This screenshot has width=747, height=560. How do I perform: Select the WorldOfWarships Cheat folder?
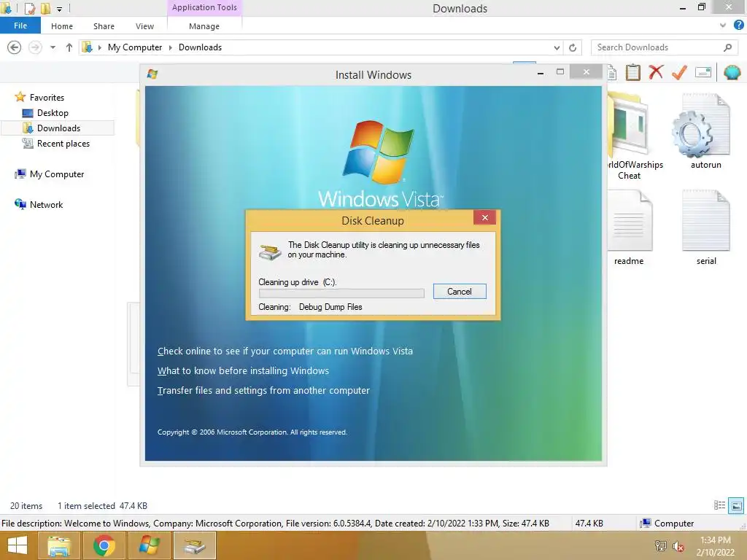(x=632, y=137)
